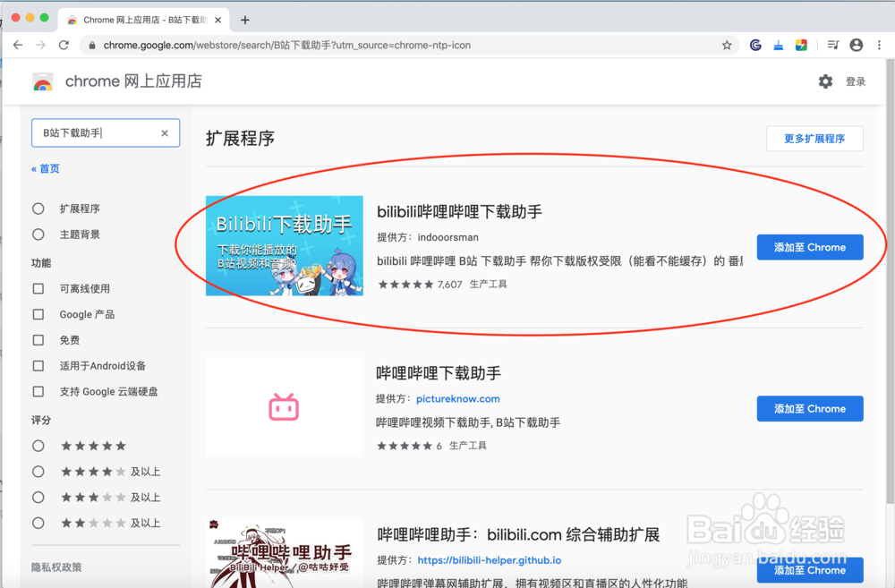The width and height of the screenshot is (895, 588).
Task: Click the blue download extension icon
Action: (778, 45)
